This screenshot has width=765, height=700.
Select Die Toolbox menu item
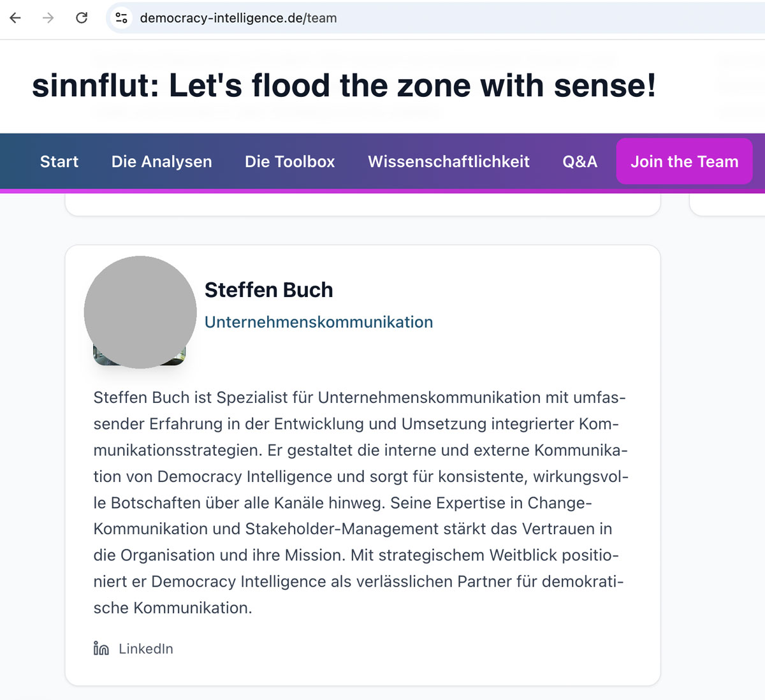290,162
